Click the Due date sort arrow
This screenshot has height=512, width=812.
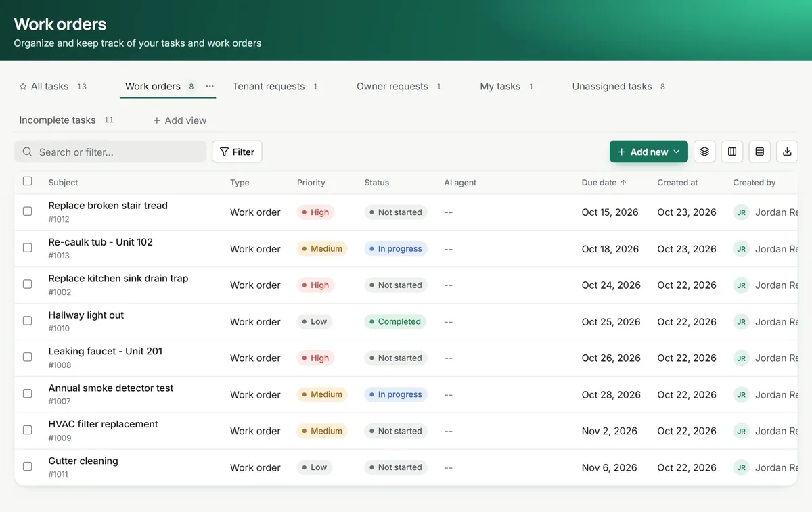click(623, 183)
